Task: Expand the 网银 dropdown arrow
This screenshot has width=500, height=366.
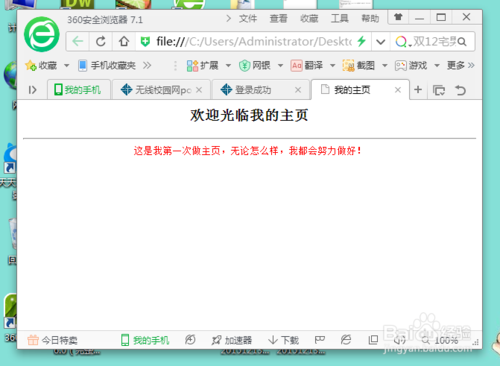Action: 280,65
